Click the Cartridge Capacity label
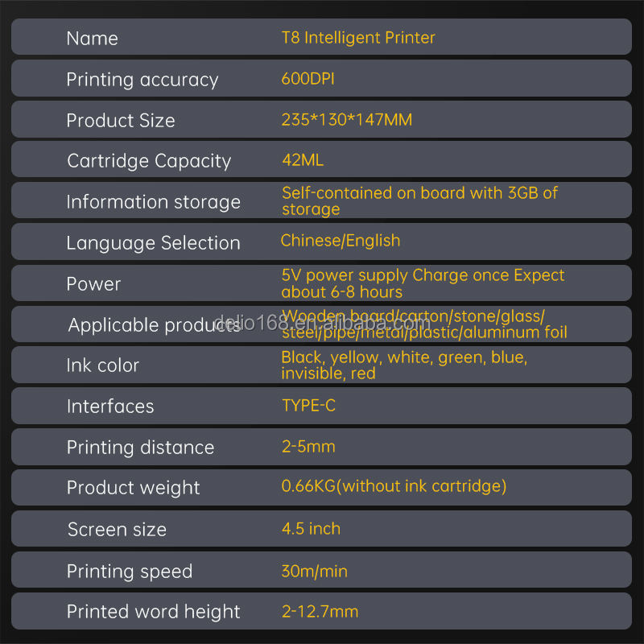This screenshot has width=644, height=644. 149,161
